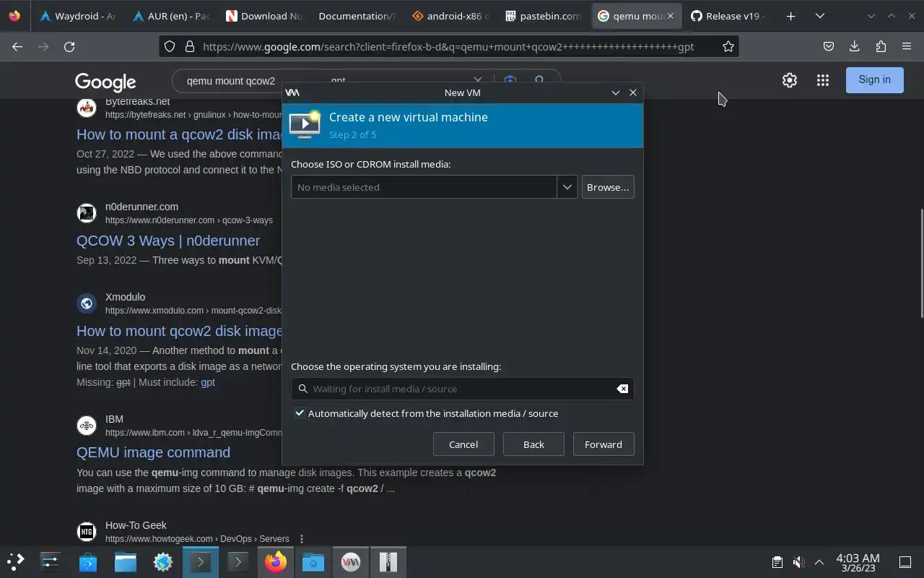Bookmark this page with the star icon
The height and width of the screenshot is (578, 924).
(x=728, y=46)
